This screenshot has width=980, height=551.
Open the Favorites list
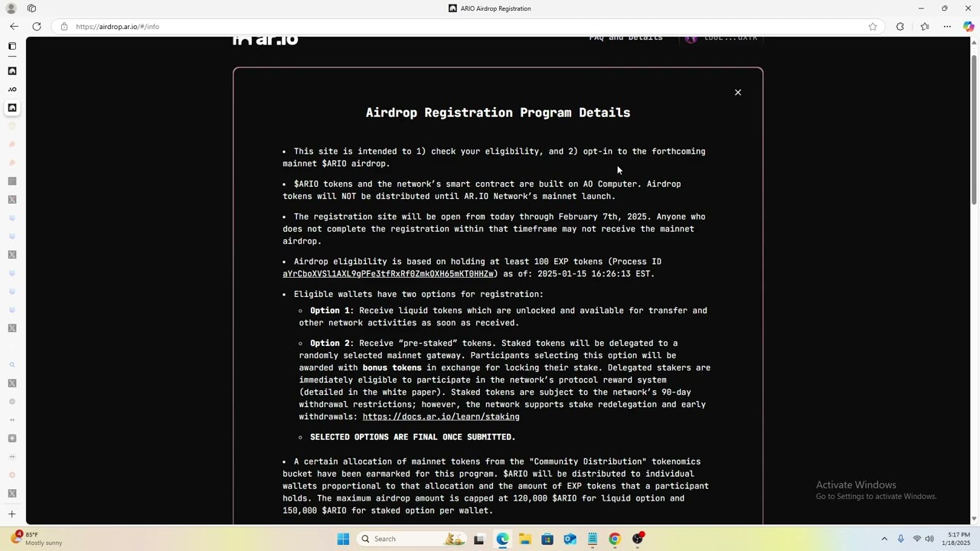tap(925, 27)
